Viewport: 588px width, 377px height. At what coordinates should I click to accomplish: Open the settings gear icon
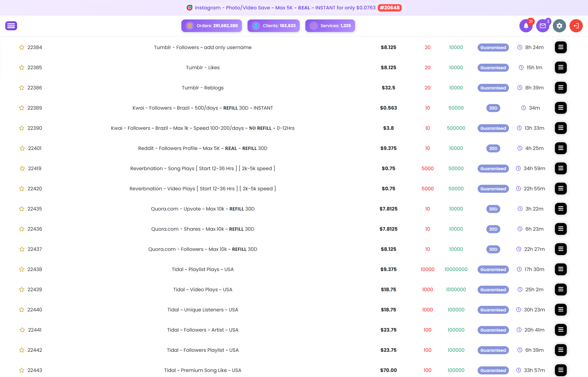coord(559,26)
